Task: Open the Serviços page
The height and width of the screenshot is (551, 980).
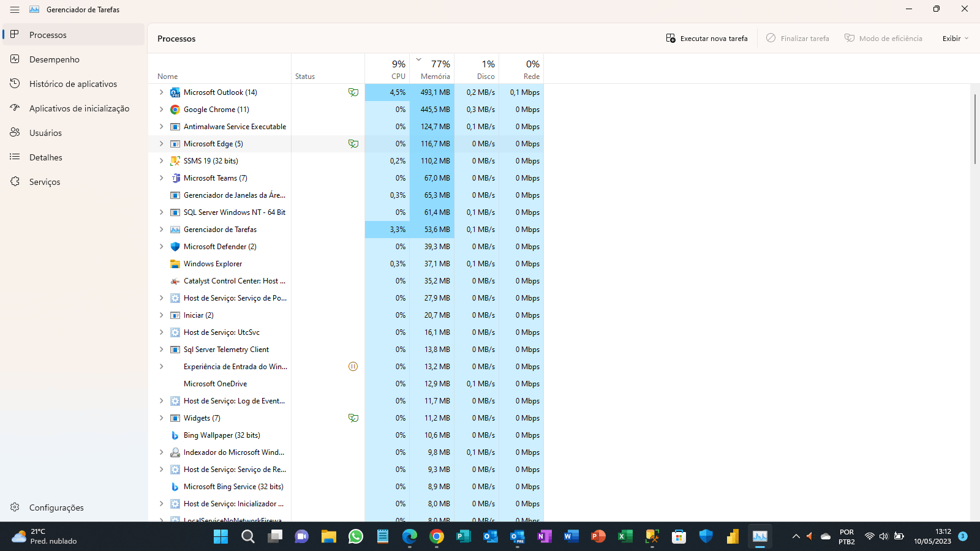Action: coord(73,182)
